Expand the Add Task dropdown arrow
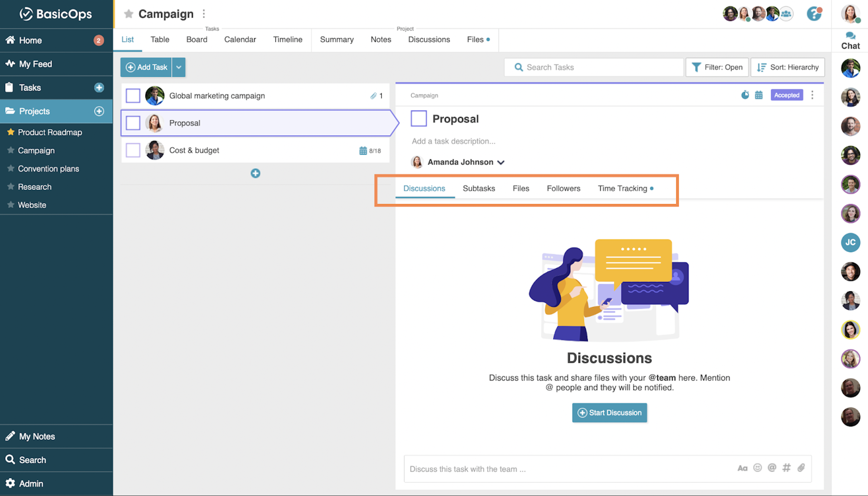Image resolution: width=868 pixels, height=496 pixels. pyautogui.click(x=179, y=67)
